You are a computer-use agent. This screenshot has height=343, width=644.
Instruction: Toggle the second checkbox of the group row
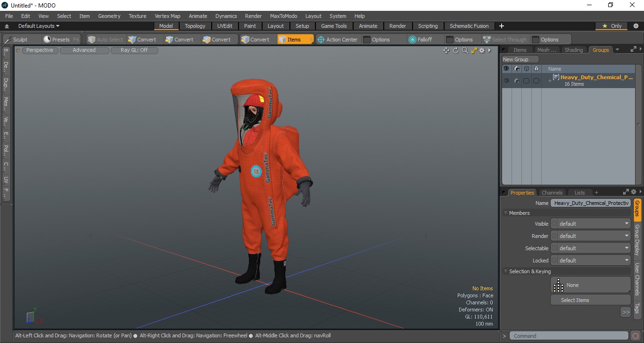pyautogui.click(x=536, y=81)
